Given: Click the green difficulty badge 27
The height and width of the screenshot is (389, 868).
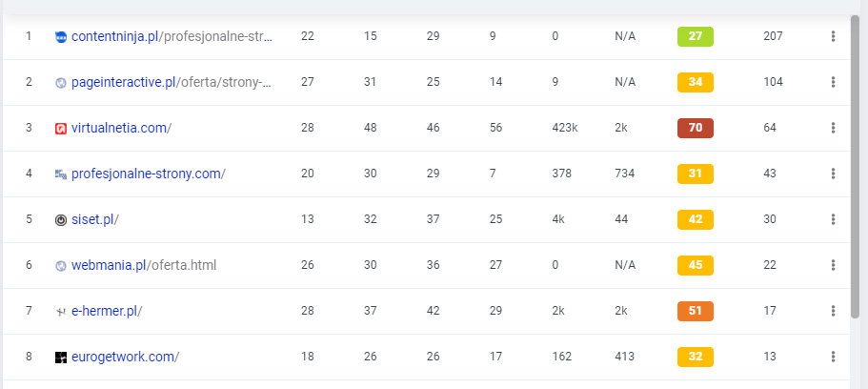Looking at the screenshot, I should point(696,36).
